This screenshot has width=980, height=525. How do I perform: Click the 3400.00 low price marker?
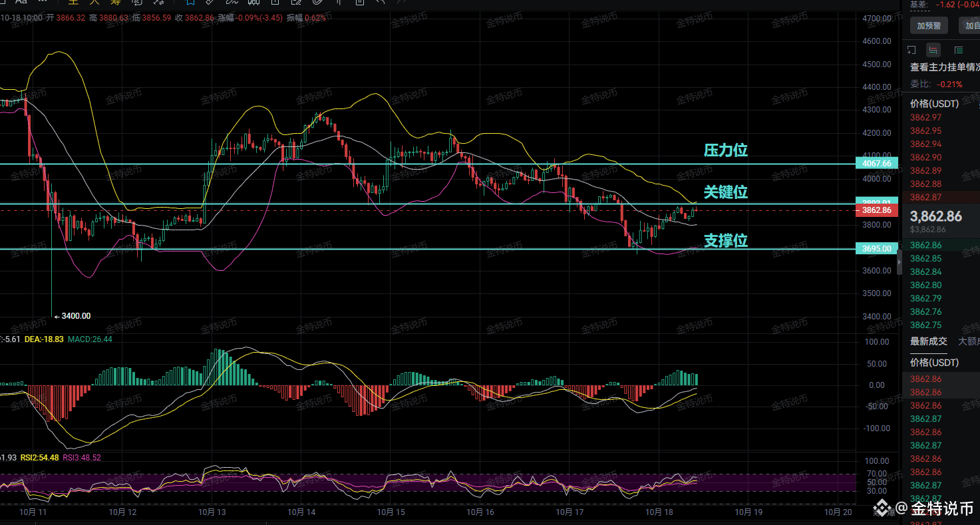(x=73, y=316)
